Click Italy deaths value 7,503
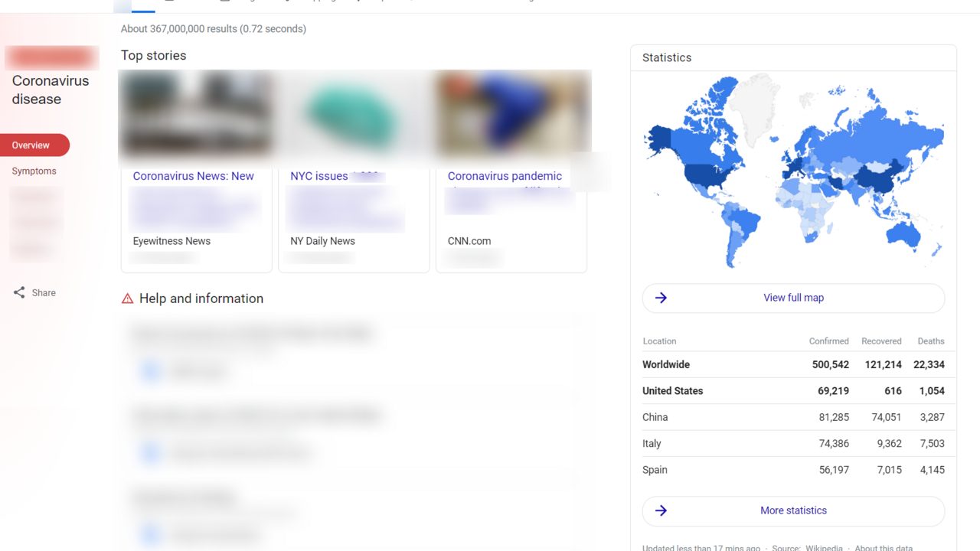980x551 pixels. [932, 444]
